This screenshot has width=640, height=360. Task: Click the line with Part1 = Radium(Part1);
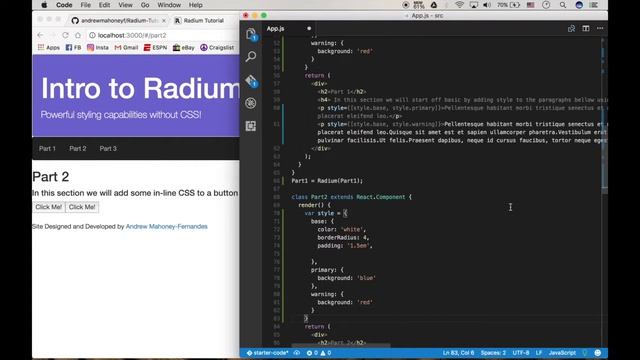point(327,180)
